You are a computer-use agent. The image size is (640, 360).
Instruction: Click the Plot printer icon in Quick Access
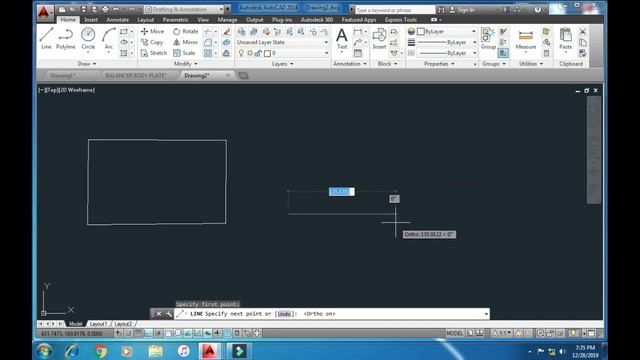point(105,9)
